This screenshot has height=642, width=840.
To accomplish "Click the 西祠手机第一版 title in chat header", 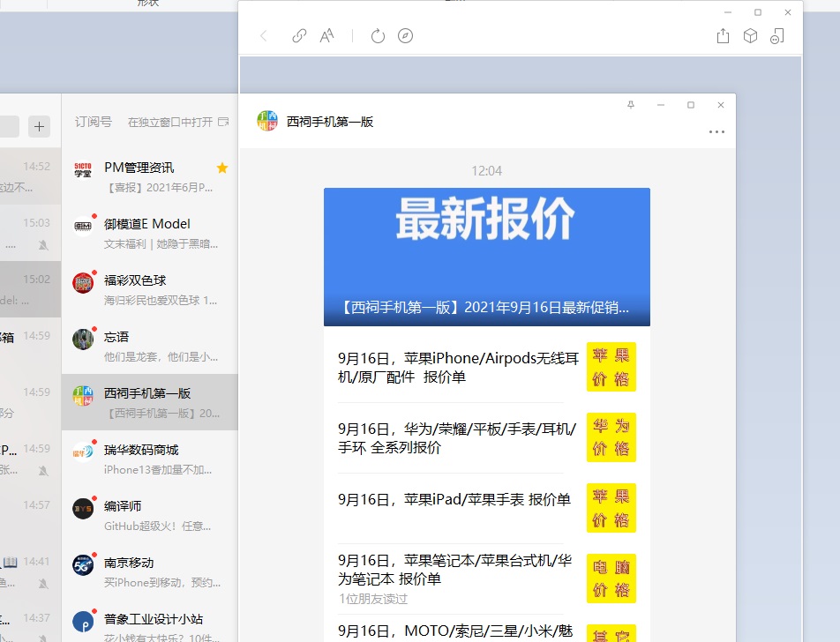I will (x=330, y=122).
